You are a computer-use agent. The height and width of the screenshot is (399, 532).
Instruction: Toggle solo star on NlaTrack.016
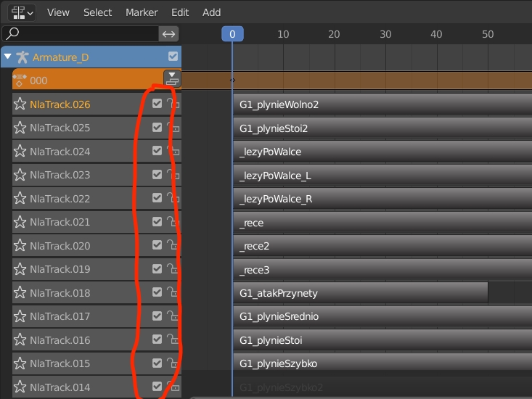20,340
